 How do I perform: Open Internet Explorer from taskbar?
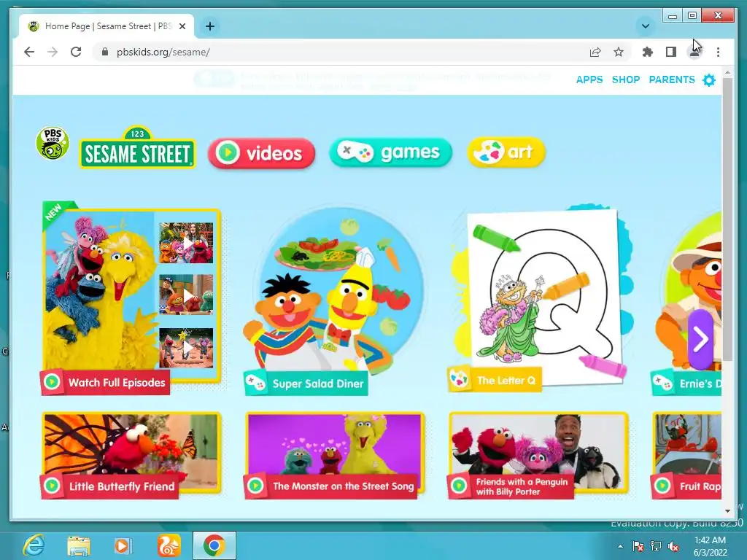(34, 545)
